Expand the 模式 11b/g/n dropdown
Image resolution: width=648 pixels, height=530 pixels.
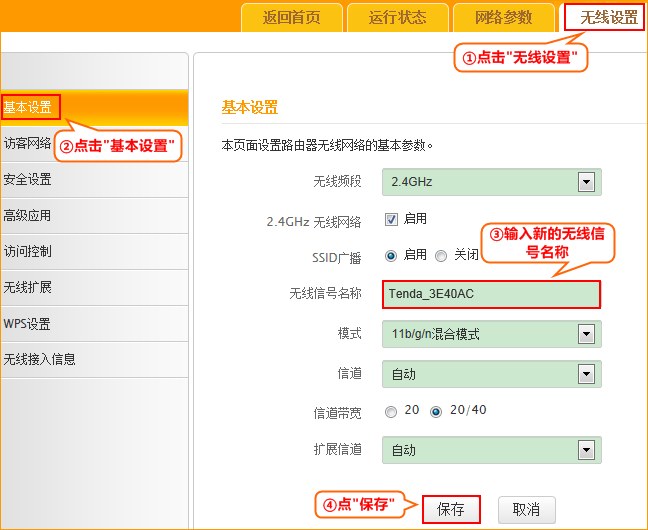click(491, 334)
